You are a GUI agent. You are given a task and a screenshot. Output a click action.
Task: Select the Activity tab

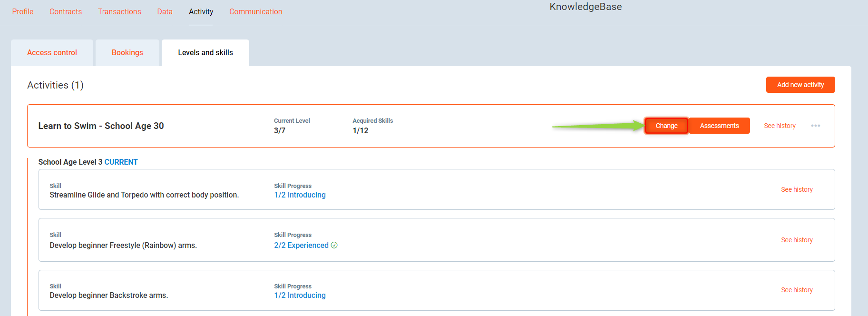click(201, 11)
